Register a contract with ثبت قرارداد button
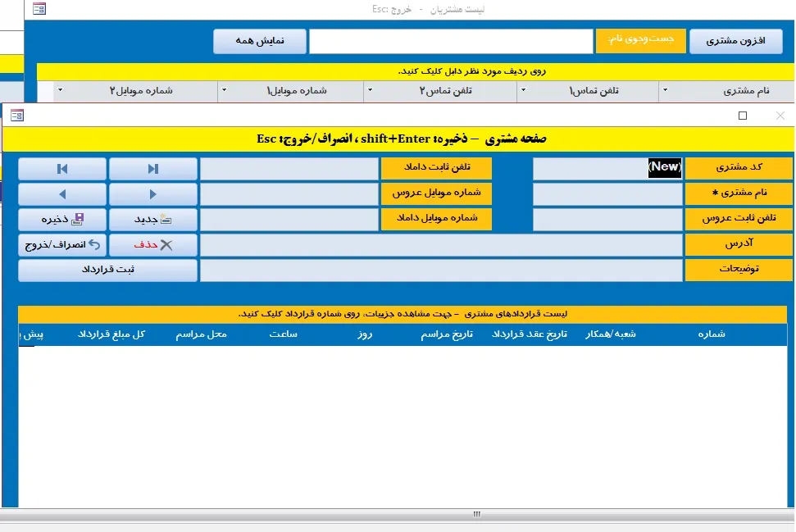Screen dimensions: 796x532 107,271
